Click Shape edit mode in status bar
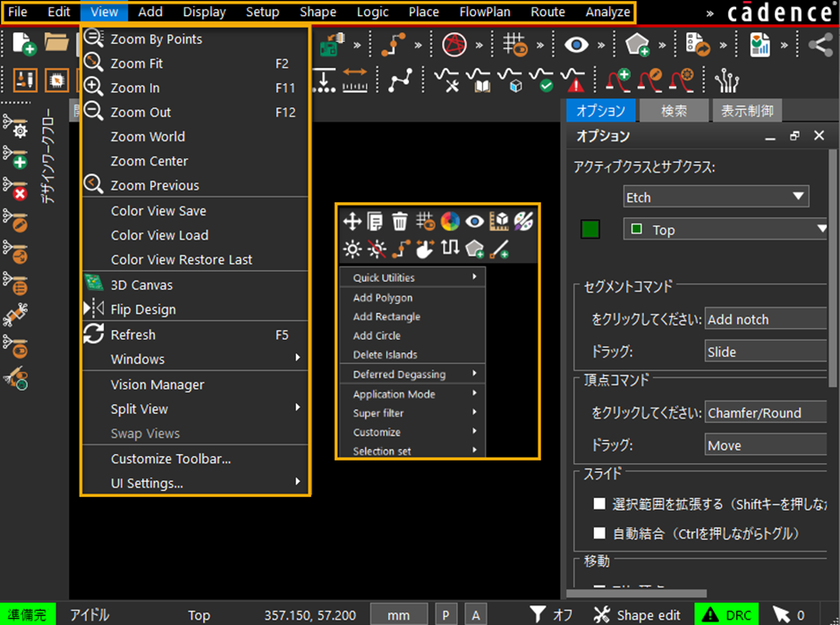Viewport: 840px width, 625px height. (x=637, y=615)
